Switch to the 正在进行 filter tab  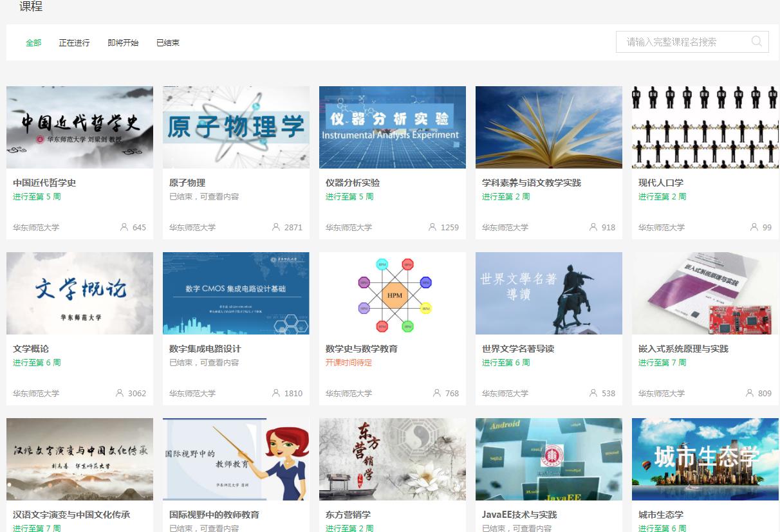(x=74, y=42)
